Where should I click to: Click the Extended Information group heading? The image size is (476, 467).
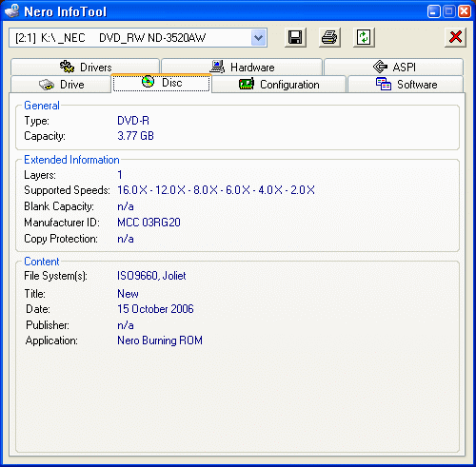71,160
